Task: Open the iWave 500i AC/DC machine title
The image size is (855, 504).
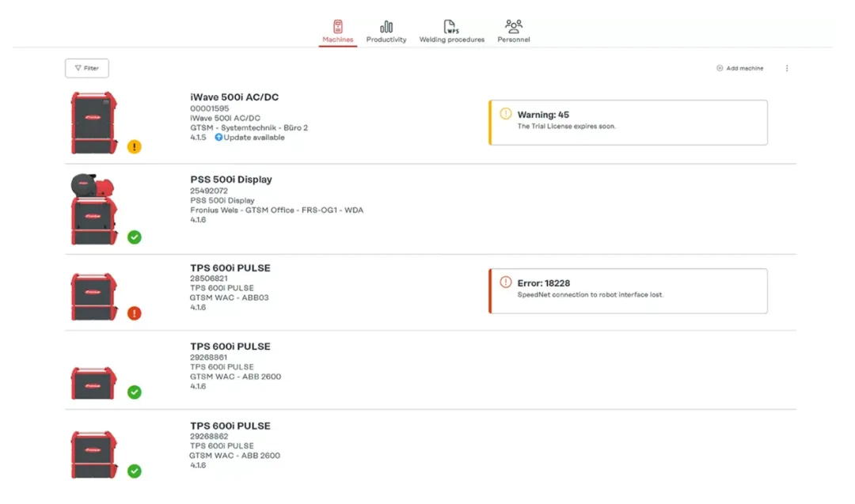Action: click(234, 97)
